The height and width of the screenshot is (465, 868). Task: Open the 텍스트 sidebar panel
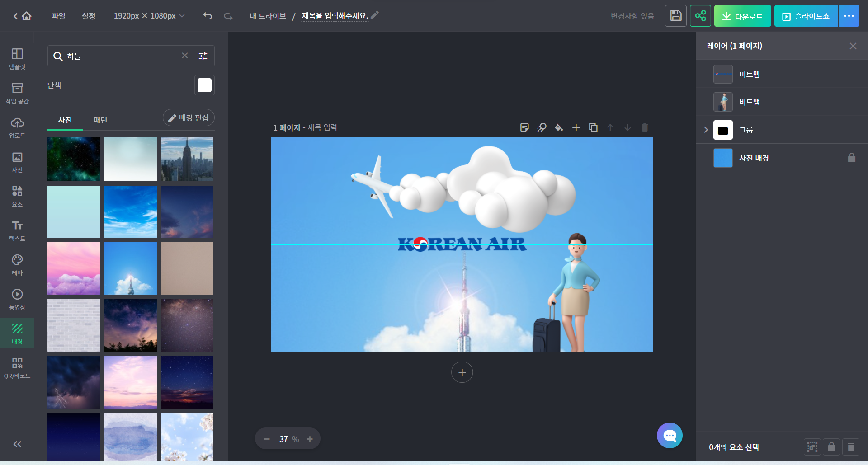pyautogui.click(x=17, y=230)
